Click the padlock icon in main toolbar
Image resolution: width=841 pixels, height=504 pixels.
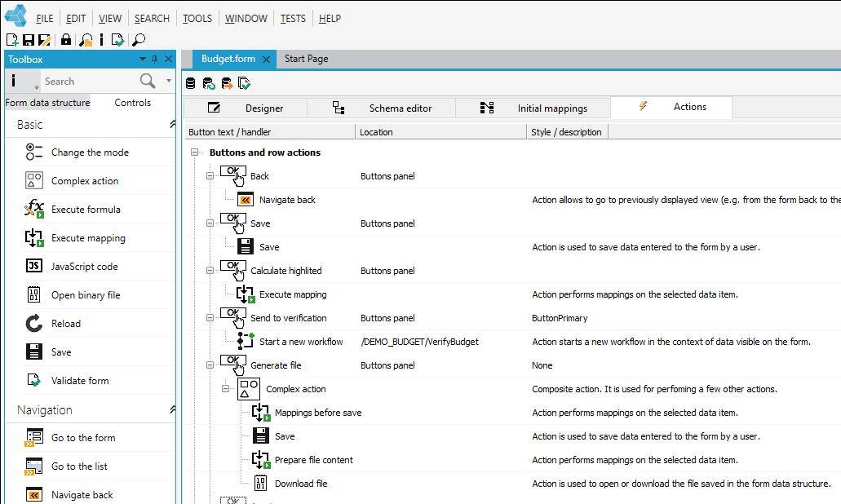tap(66, 40)
